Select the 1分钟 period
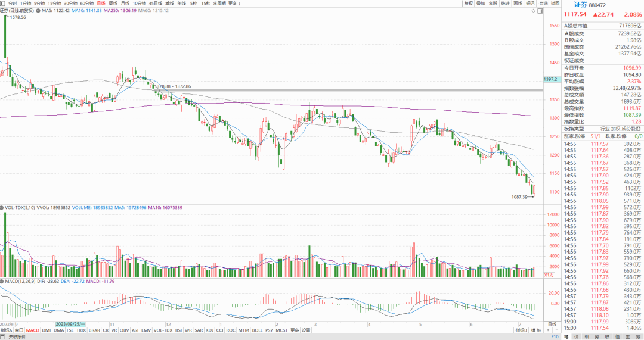Viewport: 644px width, 340px height. point(26,4)
